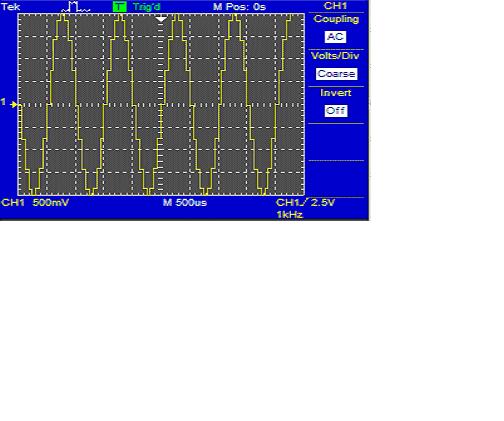The height and width of the screenshot is (421, 504).
Task: Open the Volts/Div menu label
Action: click(335, 56)
